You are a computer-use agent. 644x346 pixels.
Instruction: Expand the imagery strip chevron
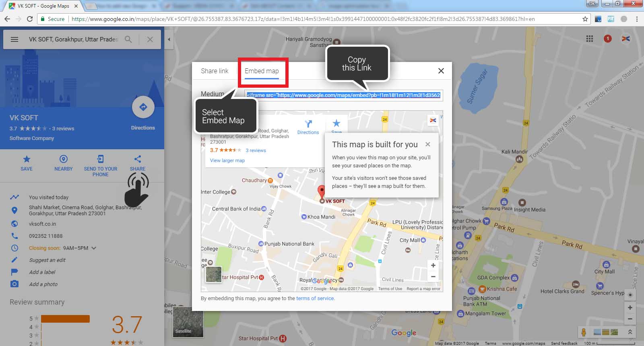(x=630, y=332)
